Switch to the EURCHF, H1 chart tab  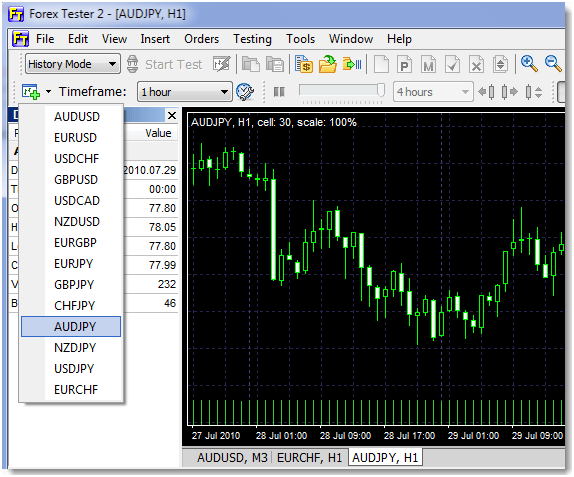coord(309,458)
